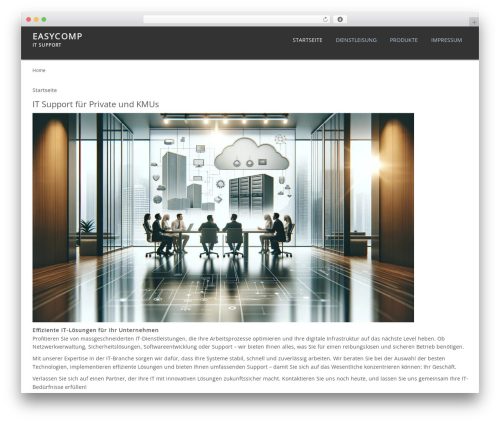
Task: Open the Impressum menu item
Action: pos(446,40)
